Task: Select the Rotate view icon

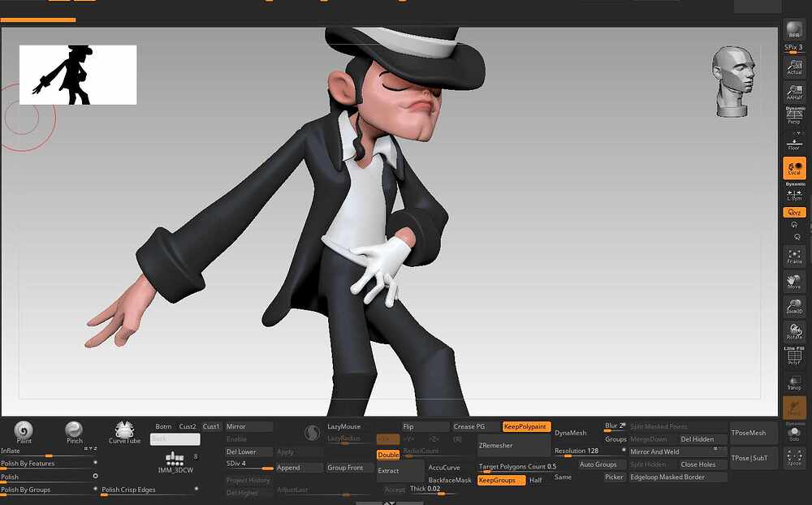Action: point(794,331)
